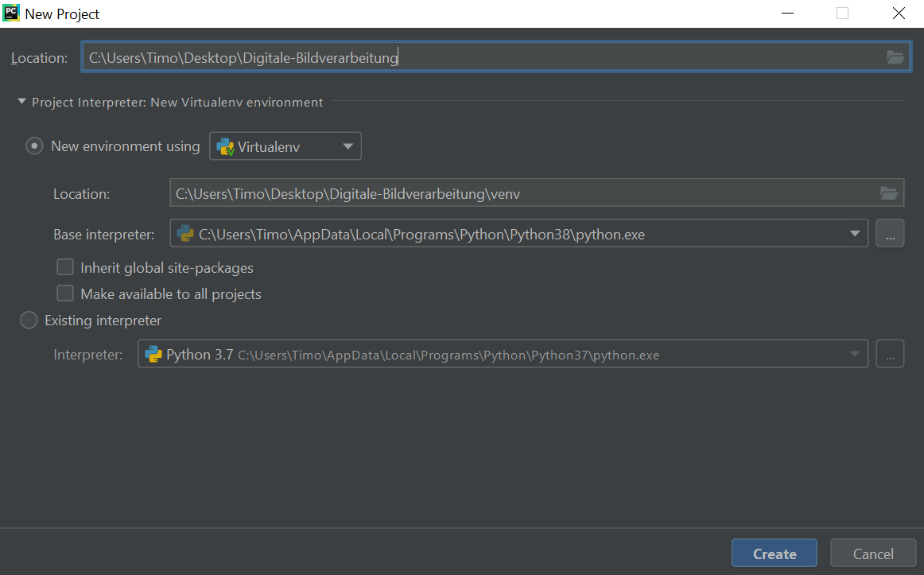Screen dimensions: 924x575
Task: Click the PyCharm logo in title bar
Action: tap(12, 14)
